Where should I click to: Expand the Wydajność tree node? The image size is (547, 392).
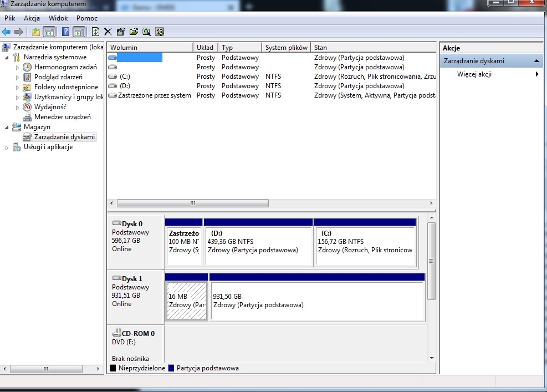click(17, 108)
